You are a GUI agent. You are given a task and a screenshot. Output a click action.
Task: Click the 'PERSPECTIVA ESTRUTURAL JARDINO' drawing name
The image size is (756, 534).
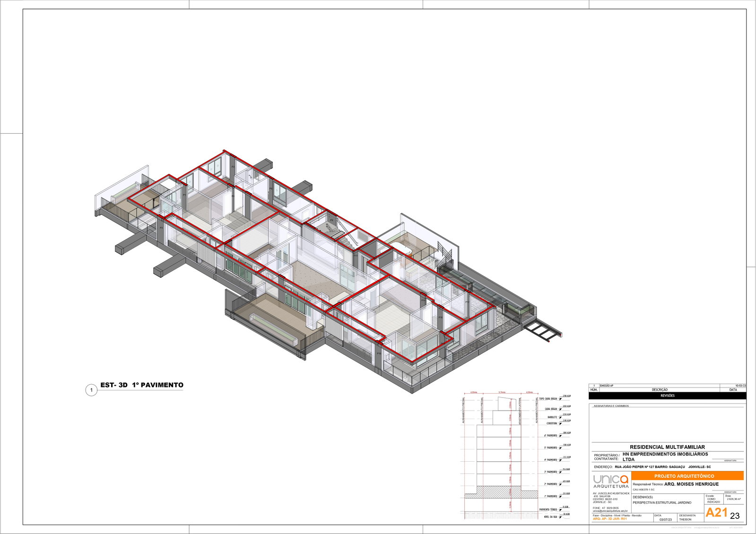[662, 502]
